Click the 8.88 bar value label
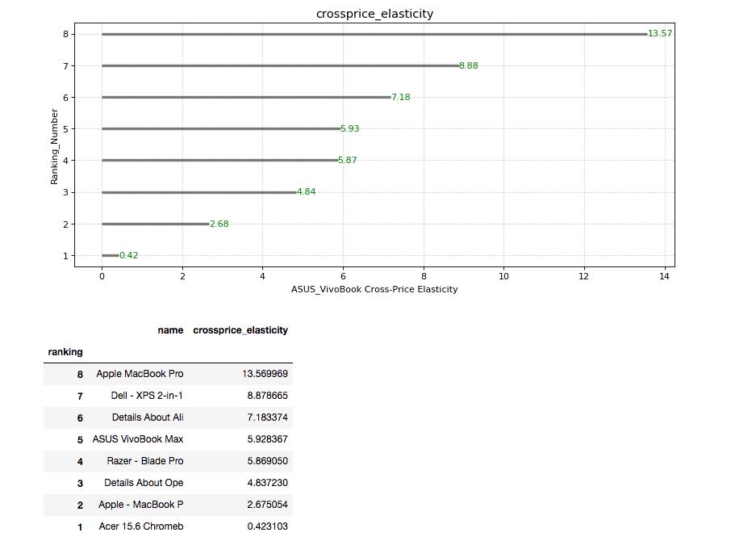The width and height of the screenshot is (756, 541). (469, 65)
